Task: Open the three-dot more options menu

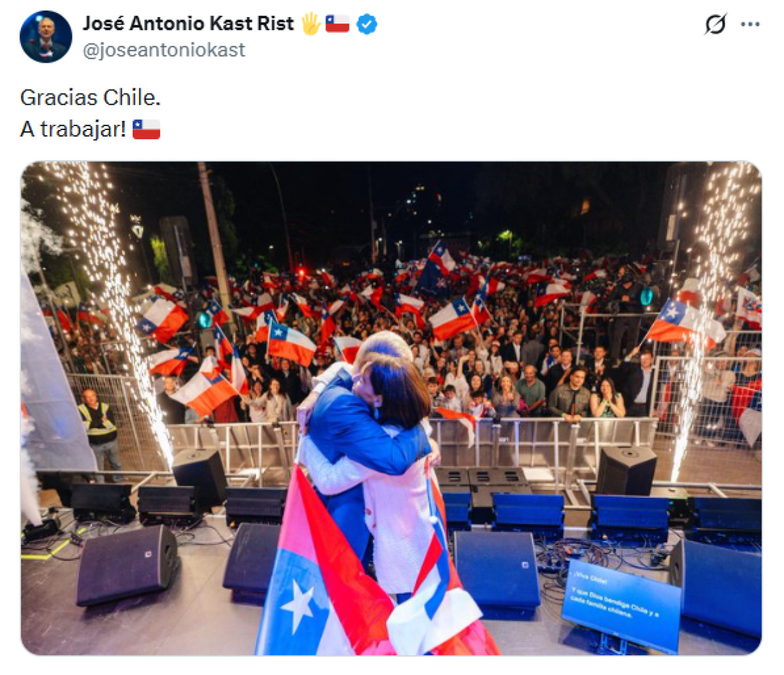Action: click(x=750, y=24)
